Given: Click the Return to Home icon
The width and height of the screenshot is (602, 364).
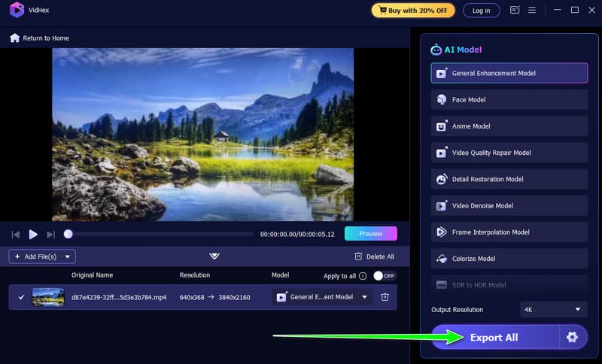Looking at the screenshot, I should point(14,38).
